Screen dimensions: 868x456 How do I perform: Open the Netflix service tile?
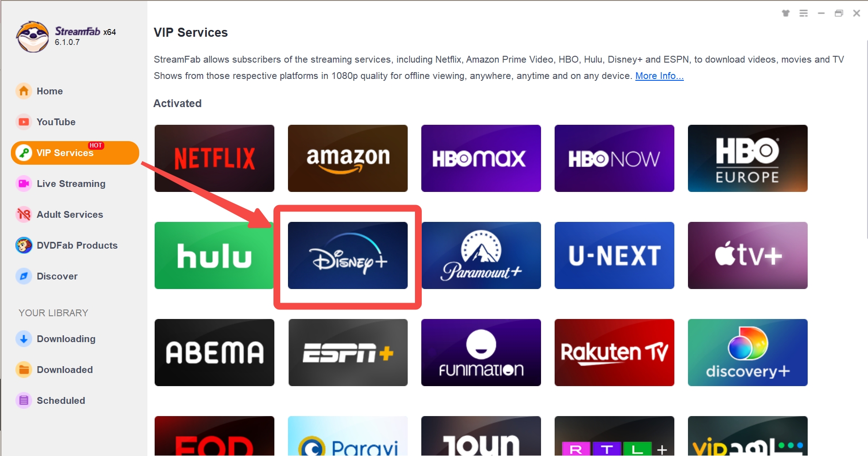[x=214, y=158]
